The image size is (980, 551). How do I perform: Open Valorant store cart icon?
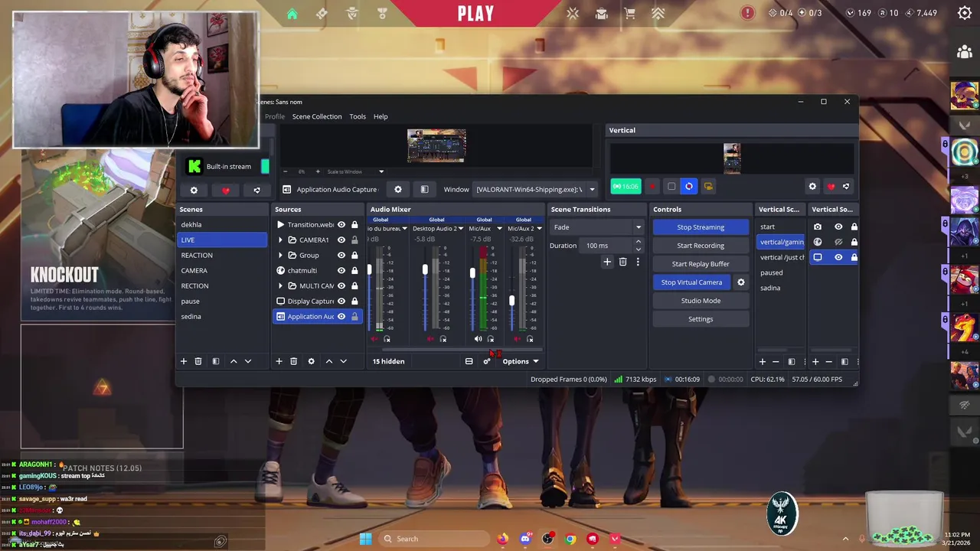pyautogui.click(x=629, y=13)
